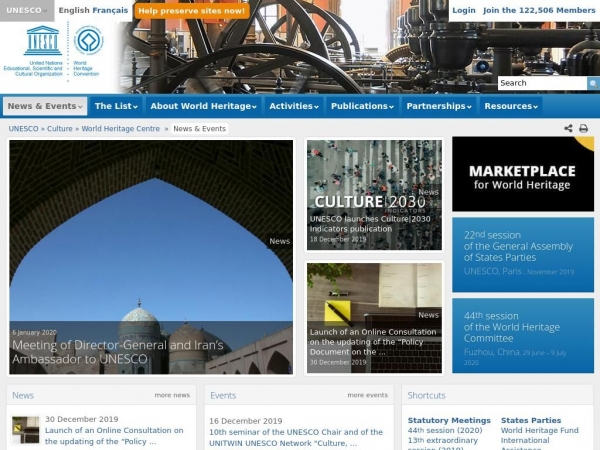Open Launch of an Online Consultation news link

(x=114, y=436)
